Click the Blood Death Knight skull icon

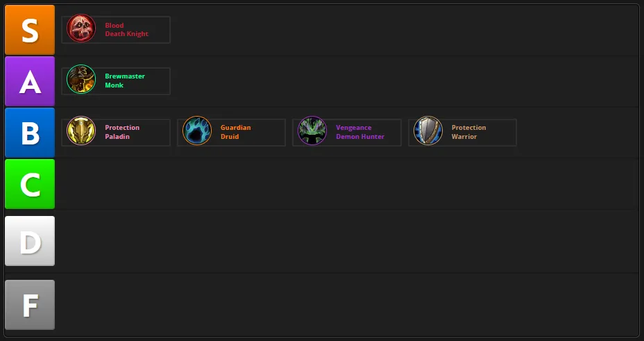tap(81, 28)
